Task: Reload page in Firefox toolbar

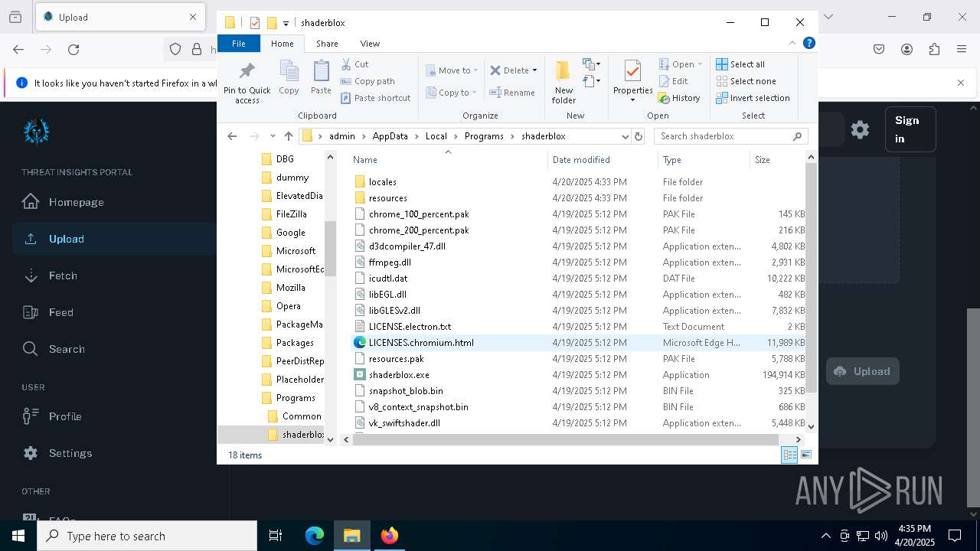Action: coord(73,50)
